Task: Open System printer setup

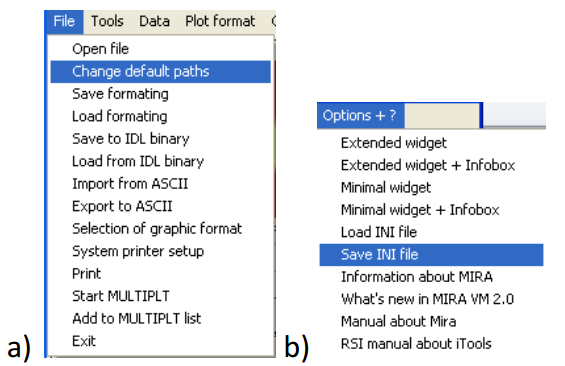Action: [160, 251]
